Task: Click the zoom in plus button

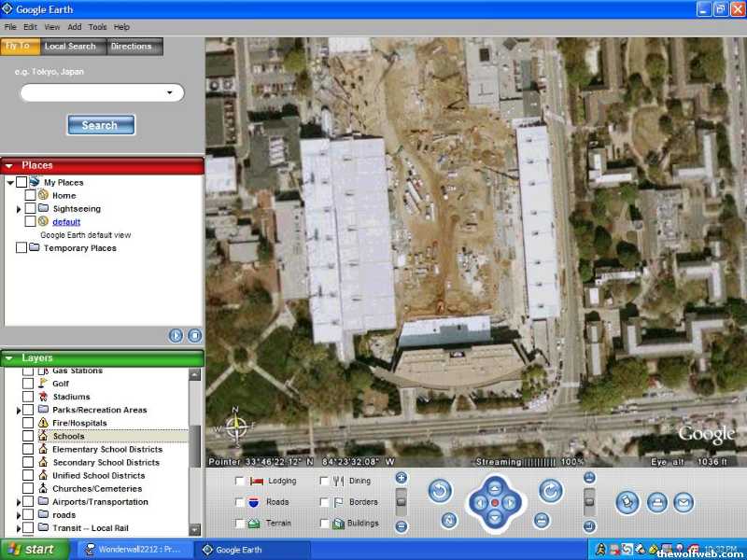Action: [402, 478]
